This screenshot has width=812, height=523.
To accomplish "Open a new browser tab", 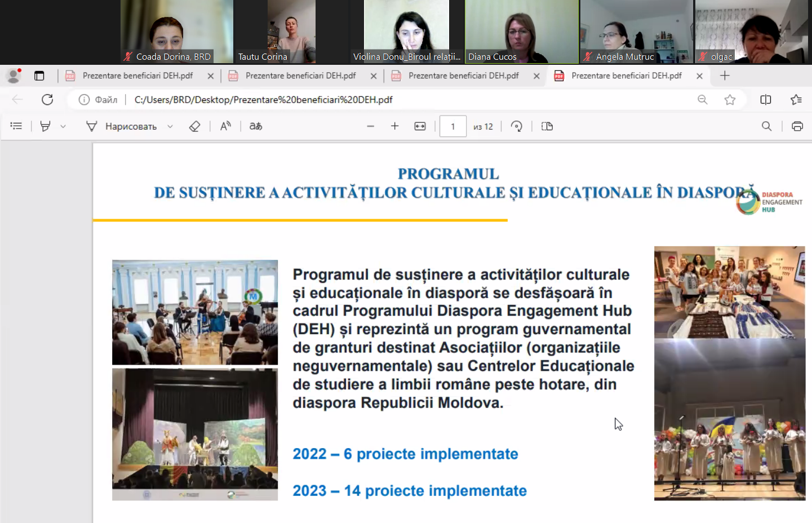I will pos(725,76).
